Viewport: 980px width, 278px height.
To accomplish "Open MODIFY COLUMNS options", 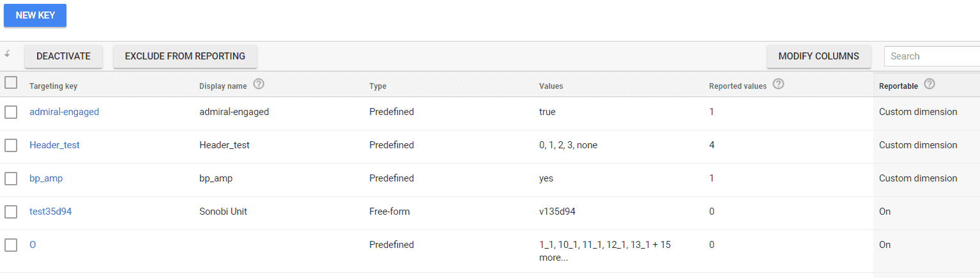I will pos(819,56).
